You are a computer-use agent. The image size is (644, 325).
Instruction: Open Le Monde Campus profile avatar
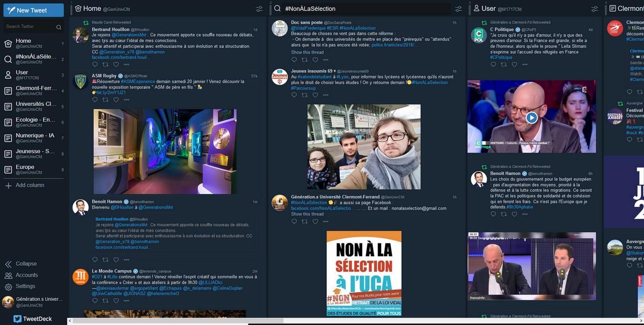click(x=80, y=277)
